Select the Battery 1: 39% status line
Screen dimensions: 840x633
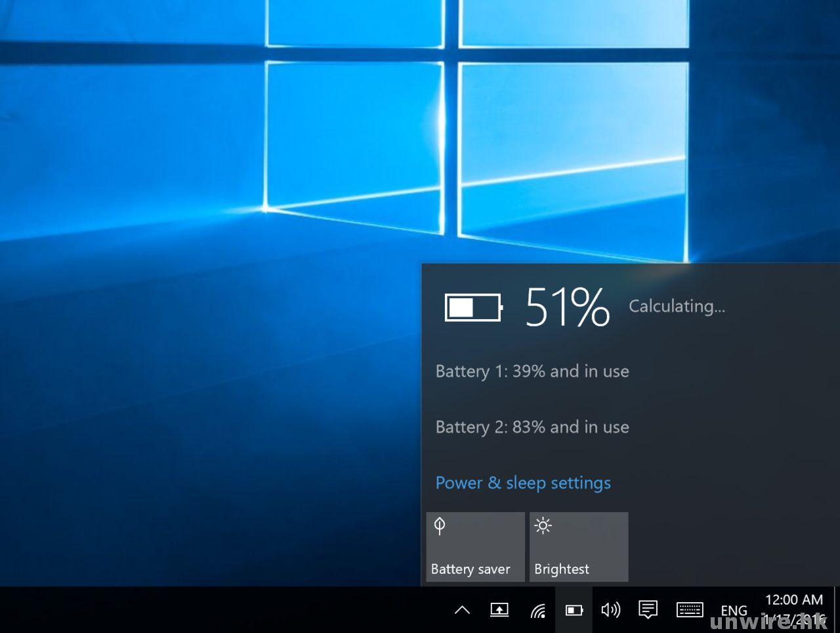click(532, 371)
